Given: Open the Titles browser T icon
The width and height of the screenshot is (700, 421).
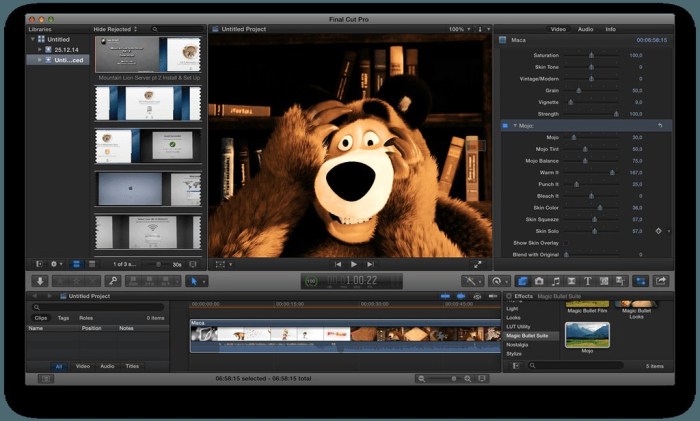Looking at the screenshot, I should [587, 281].
